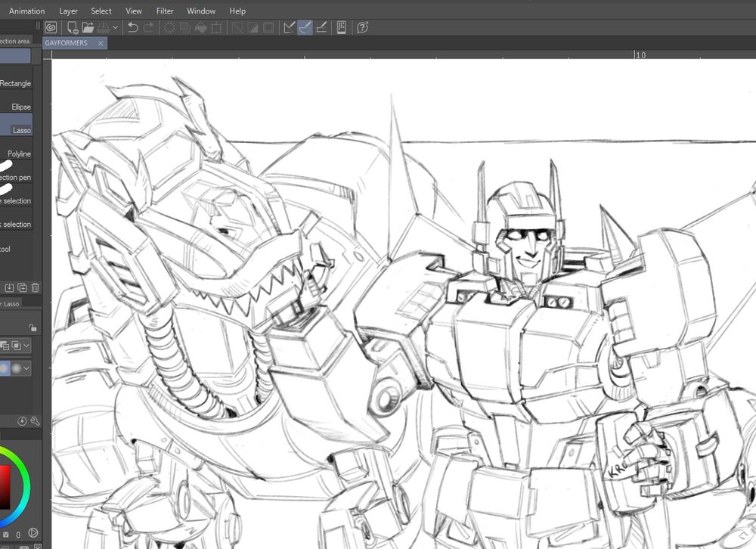Expand the save options dropdown arrow
The height and width of the screenshot is (549, 756).
[115, 28]
